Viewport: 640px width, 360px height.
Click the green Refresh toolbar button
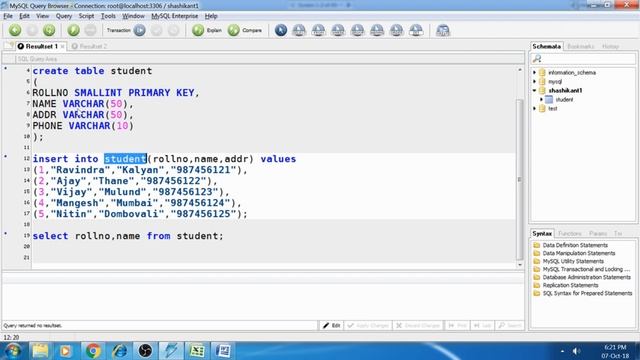click(x=49, y=30)
